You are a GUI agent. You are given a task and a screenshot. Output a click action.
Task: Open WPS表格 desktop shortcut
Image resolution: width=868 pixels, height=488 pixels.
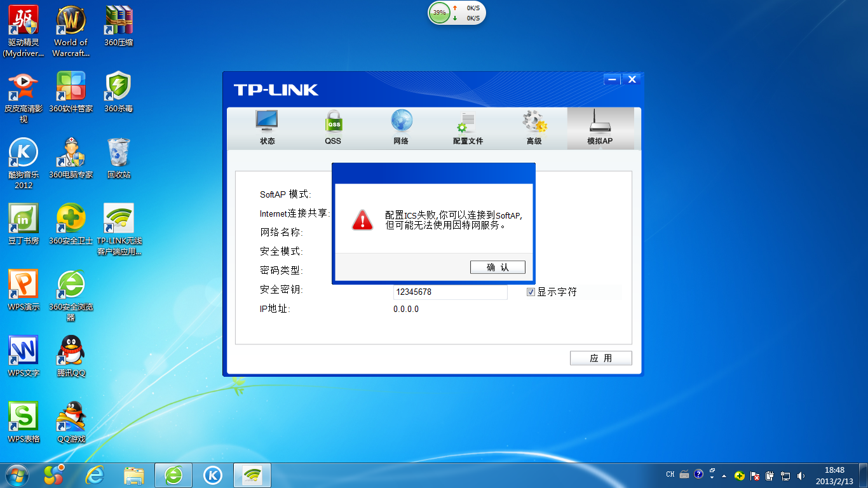coord(24,423)
